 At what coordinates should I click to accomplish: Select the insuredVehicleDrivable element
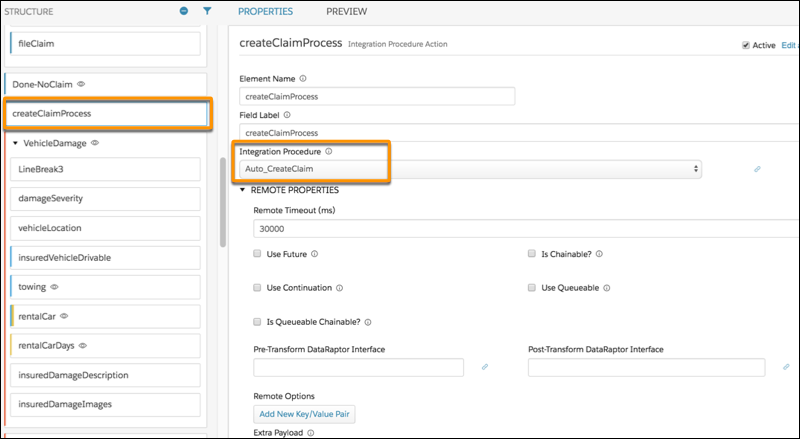coord(105,258)
